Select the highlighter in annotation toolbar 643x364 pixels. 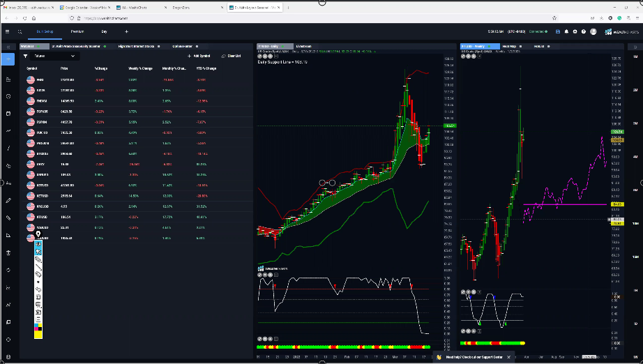point(38,259)
